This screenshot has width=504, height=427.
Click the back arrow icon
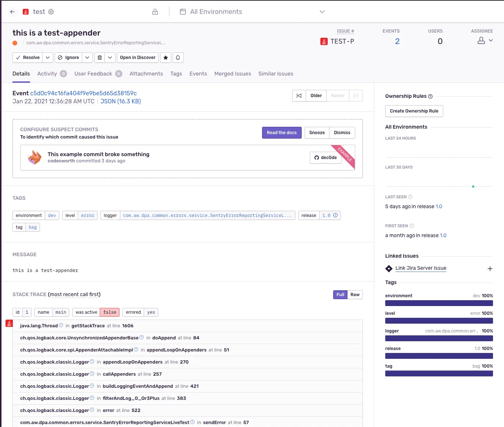click(12, 12)
